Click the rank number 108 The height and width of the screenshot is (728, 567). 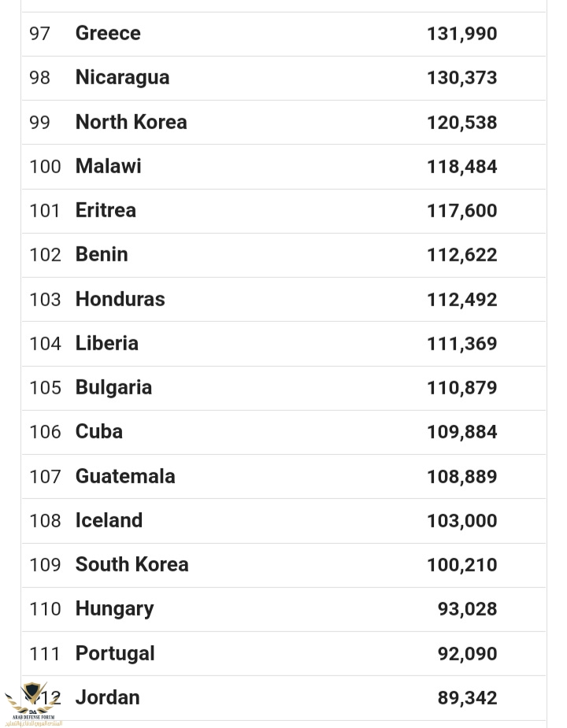pos(45,521)
